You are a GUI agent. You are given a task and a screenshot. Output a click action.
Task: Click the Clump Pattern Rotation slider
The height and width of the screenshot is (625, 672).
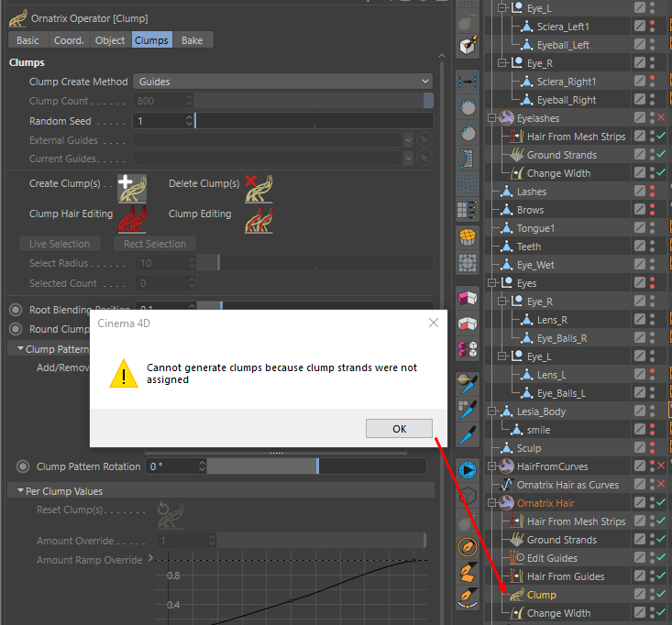[316, 466]
